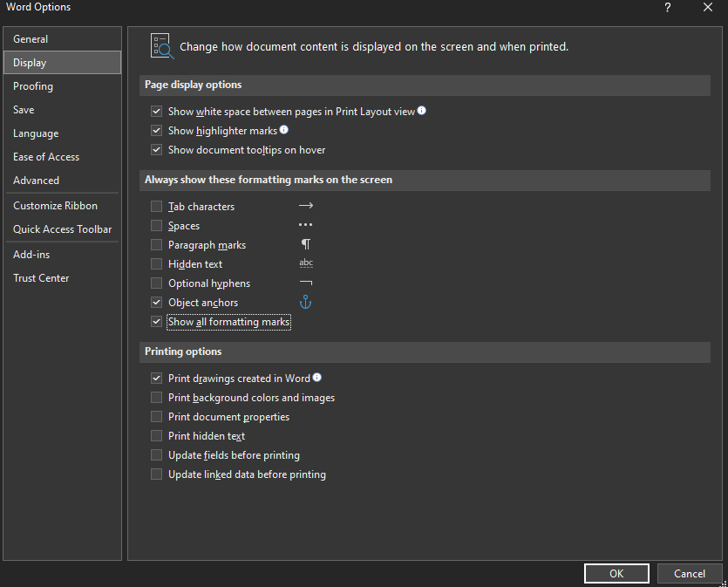Click info icon next to Print drawings created in Word

[x=316, y=378]
